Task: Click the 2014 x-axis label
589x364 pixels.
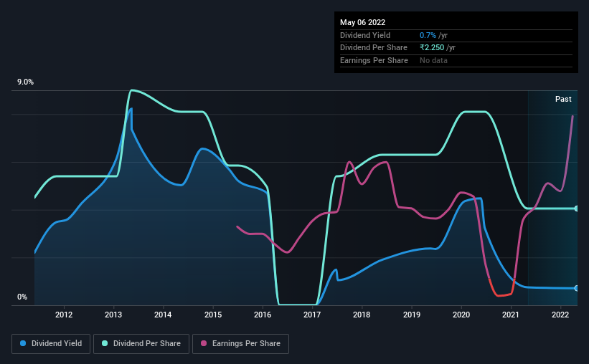Action: (x=163, y=315)
